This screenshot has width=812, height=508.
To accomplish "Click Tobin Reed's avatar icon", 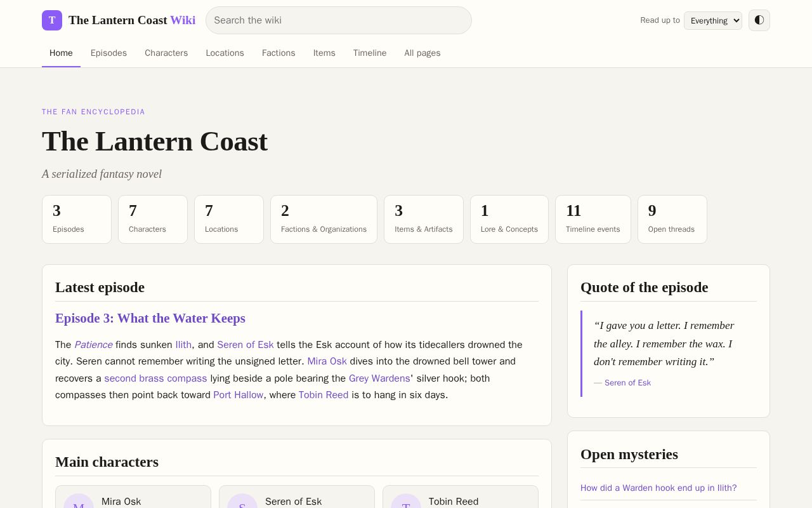I will (406, 503).
